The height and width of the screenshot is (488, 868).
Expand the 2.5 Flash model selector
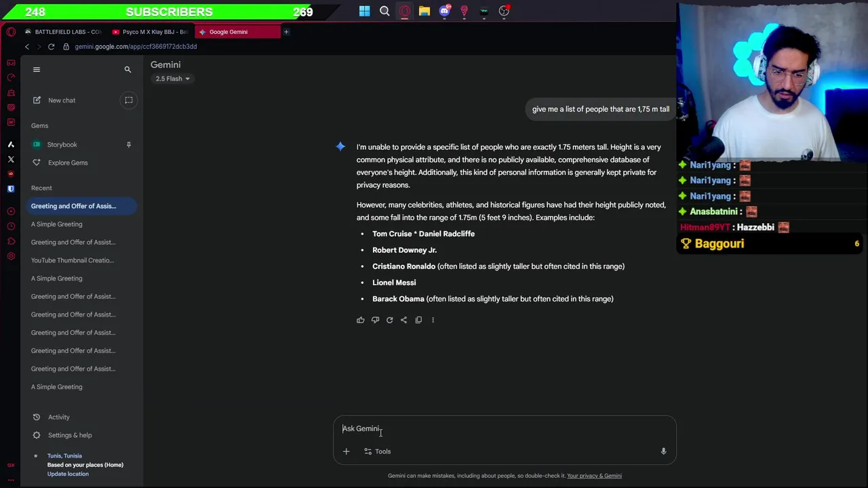pos(173,79)
